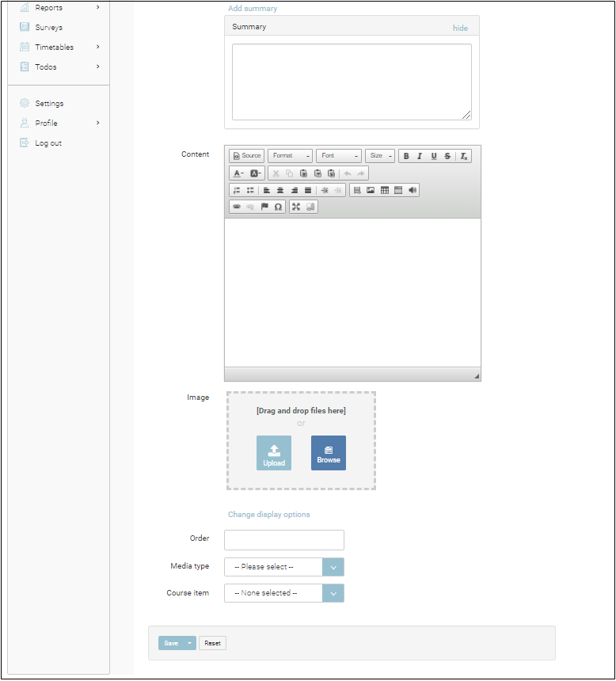Maximize the editor with the fullscreen icon
616x681 pixels.
point(296,207)
